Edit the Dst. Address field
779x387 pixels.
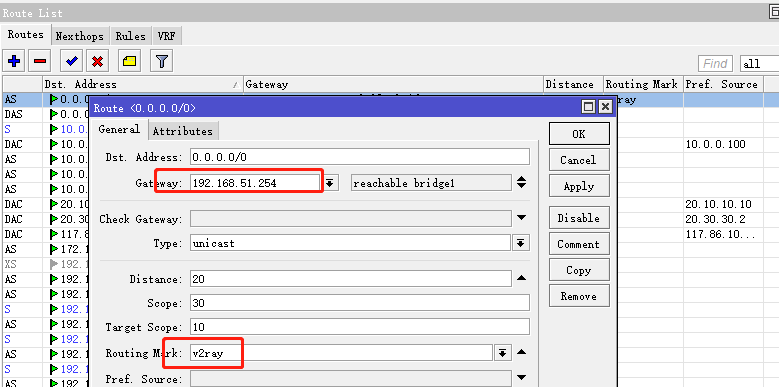[x=360, y=157]
